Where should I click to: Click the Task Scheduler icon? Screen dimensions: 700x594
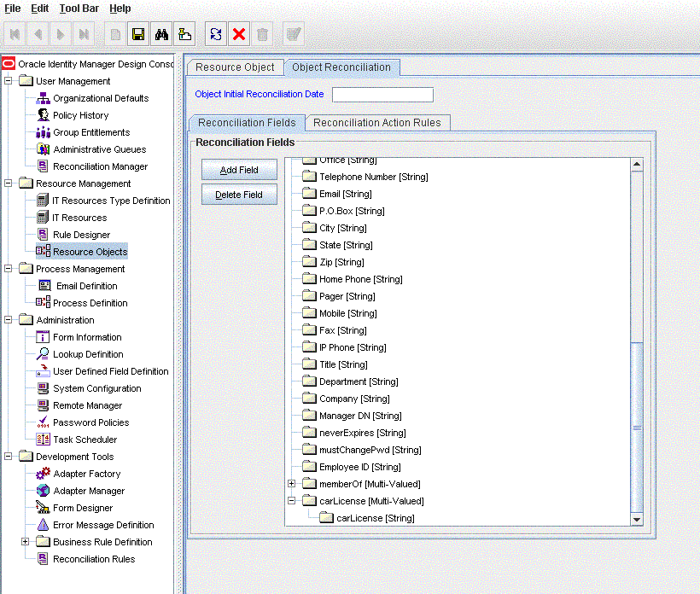[44, 440]
